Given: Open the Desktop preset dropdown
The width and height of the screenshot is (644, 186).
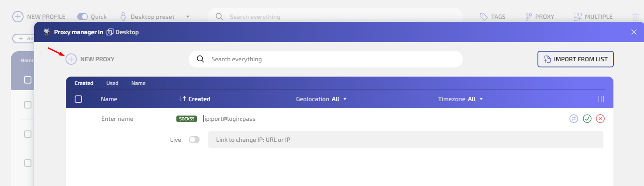Looking at the screenshot, I should 188,17.
